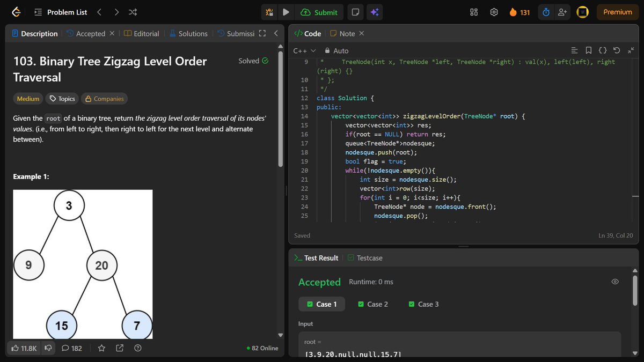The width and height of the screenshot is (644, 362).
Task: Run code with the play button
Action: coord(286,12)
